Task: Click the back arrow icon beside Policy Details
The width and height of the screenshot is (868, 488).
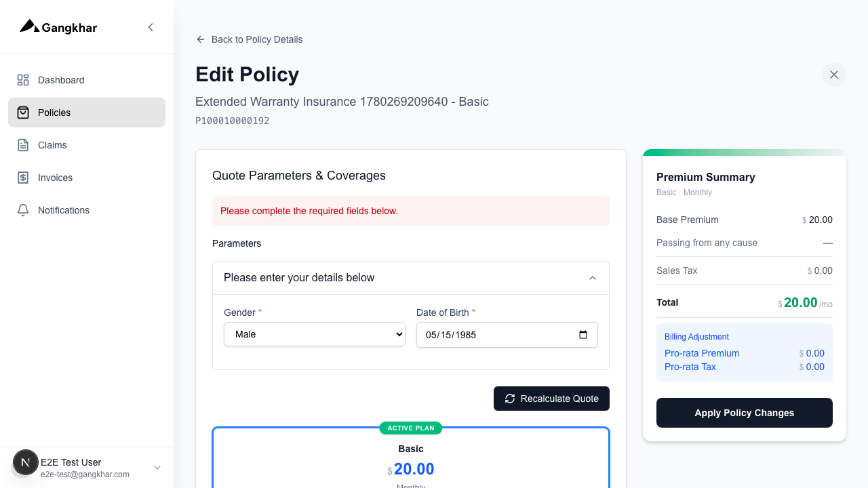Action: point(201,39)
